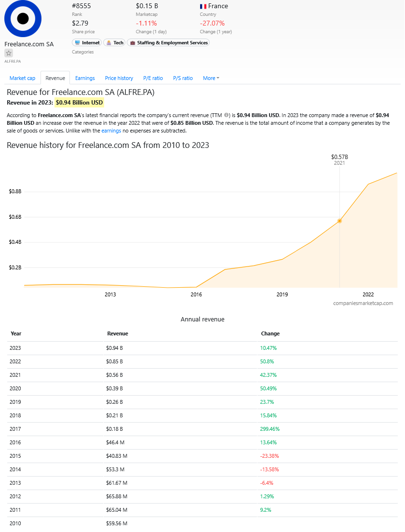
Task: Click the -1.11% one day change
Action: coord(146,23)
